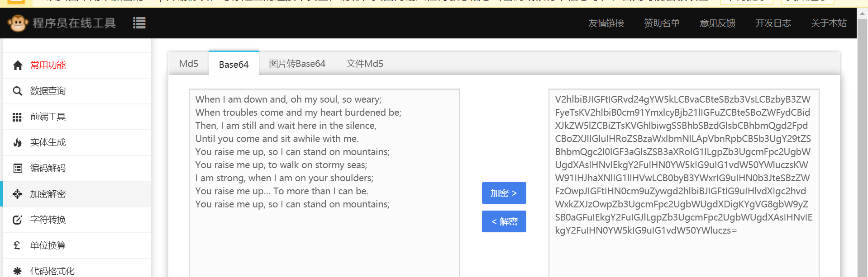Go to 关于本站 page
Viewport: 868px width, 277px height.
[829, 23]
